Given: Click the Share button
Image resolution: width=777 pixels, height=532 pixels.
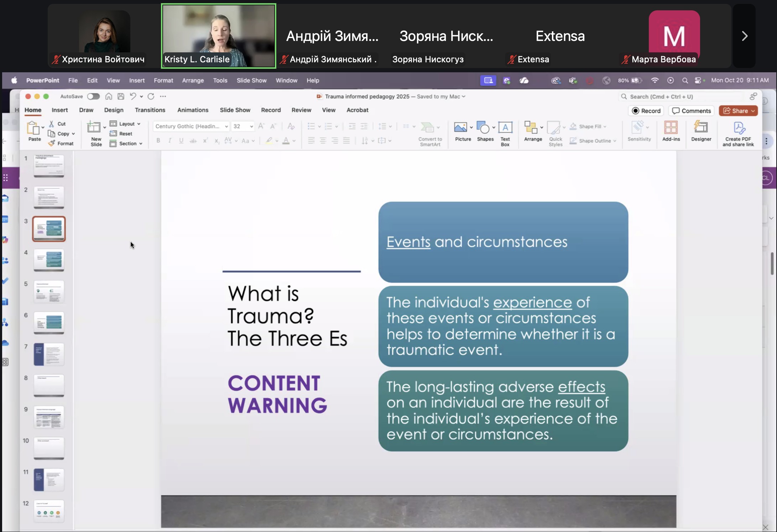Looking at the screenshot, I should click(738, 111).
